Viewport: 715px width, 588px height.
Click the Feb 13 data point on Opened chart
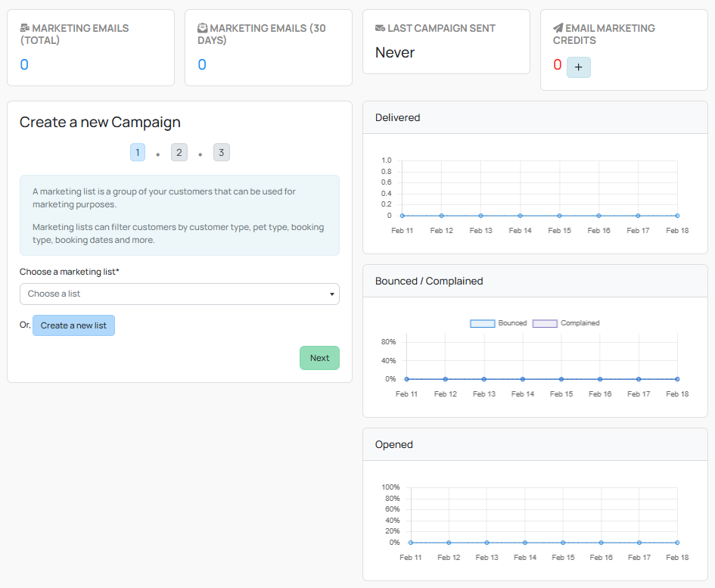pyautogui.click(x=487, y=543)
